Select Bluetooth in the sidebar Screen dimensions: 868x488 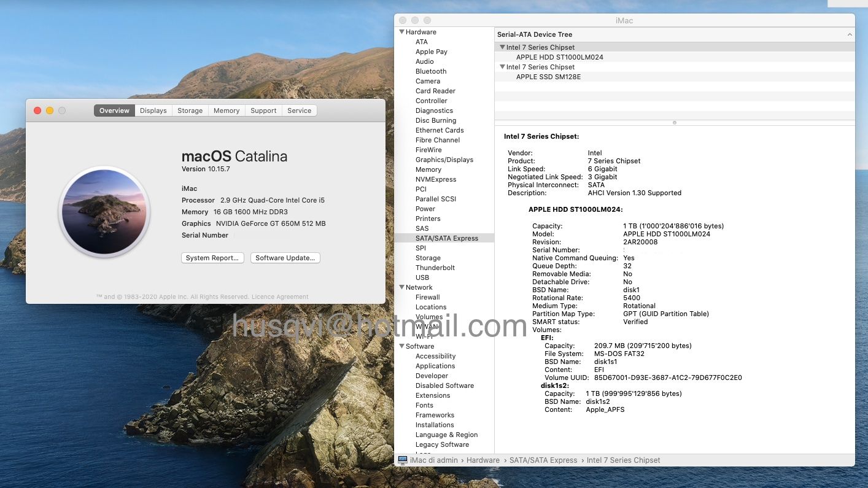tap(431, 71)
